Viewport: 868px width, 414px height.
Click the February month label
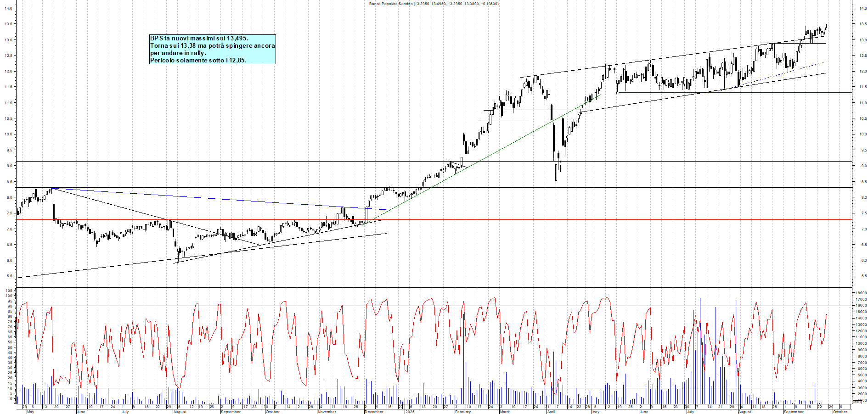463,412
